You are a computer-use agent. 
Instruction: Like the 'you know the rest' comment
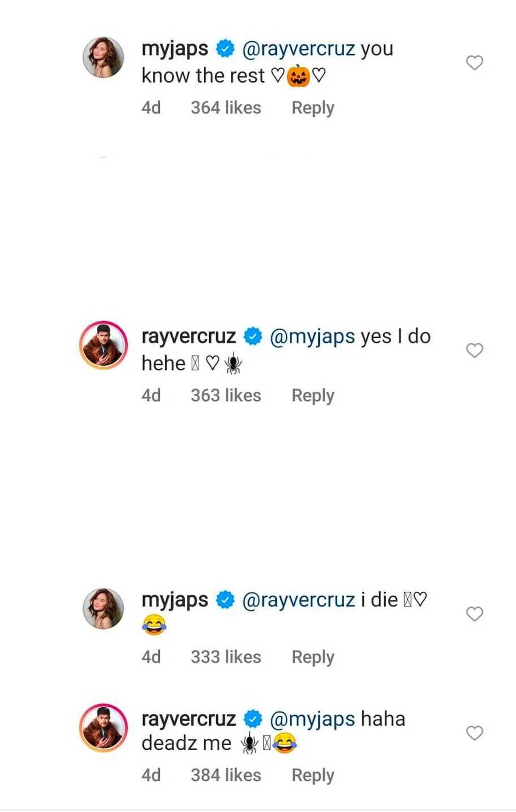[475, 62]
